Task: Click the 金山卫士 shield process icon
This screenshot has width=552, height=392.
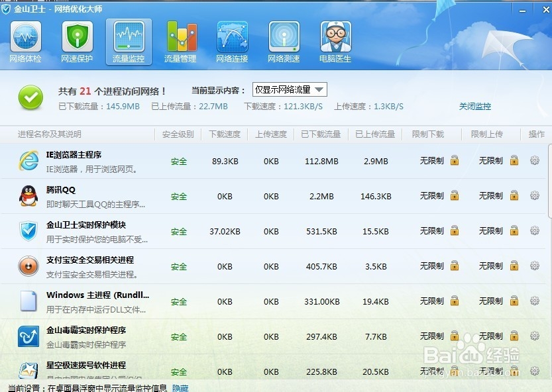Action: 28,231
